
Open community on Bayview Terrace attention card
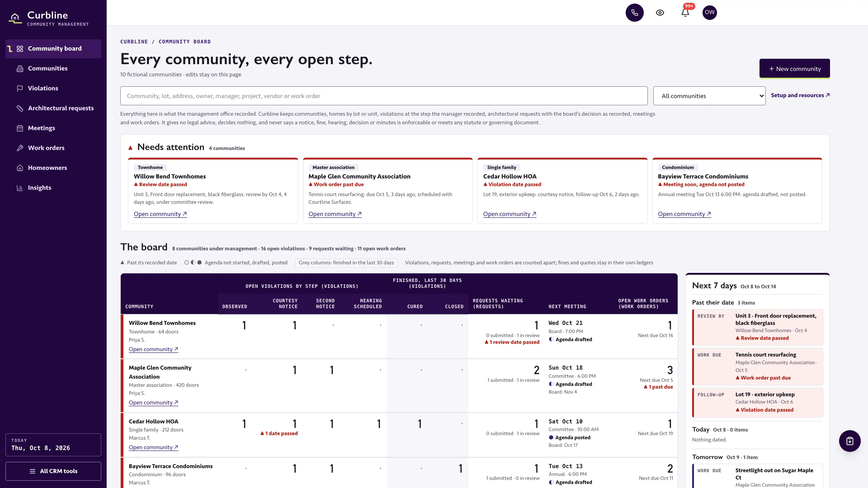[x=684, y=214]
